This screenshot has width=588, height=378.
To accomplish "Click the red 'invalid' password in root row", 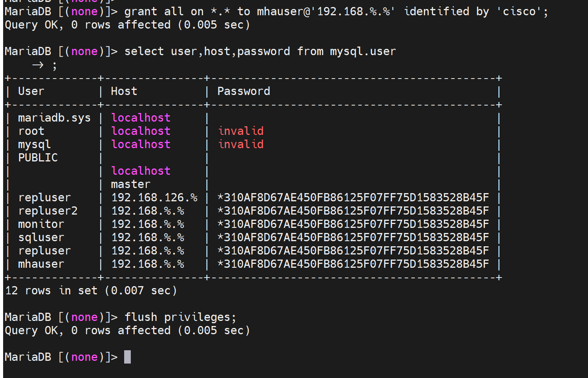I will point(241,131).
